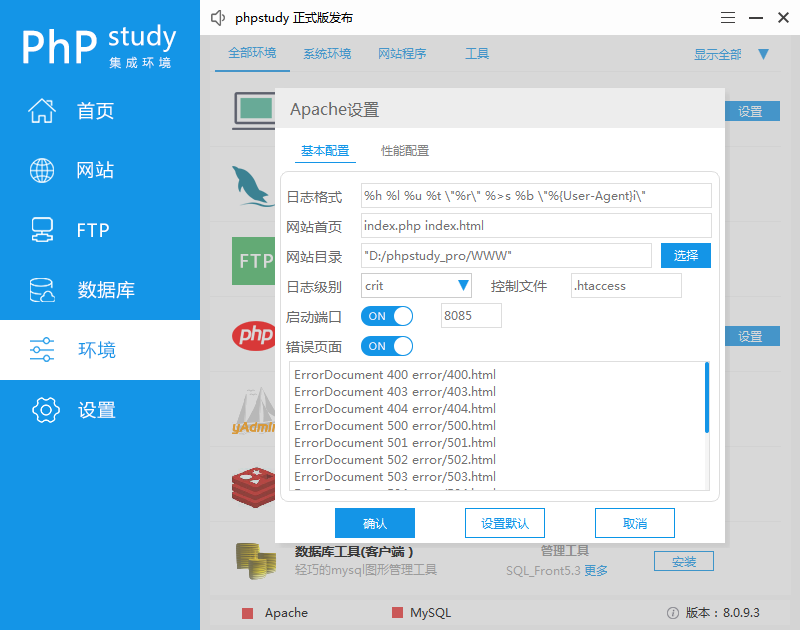Open the 网站程序 tab
800x630 pixels.
pyautogui.click(x=402, y=53)
